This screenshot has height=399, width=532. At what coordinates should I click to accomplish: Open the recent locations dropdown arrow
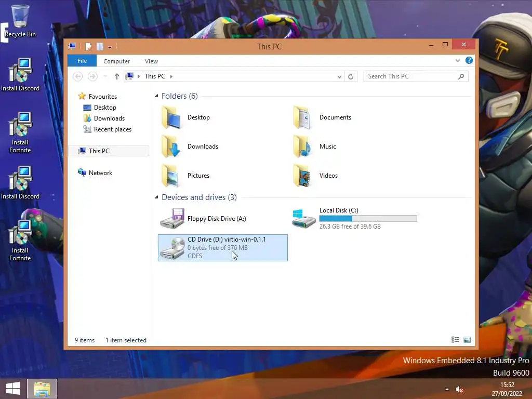coord(105,77)
